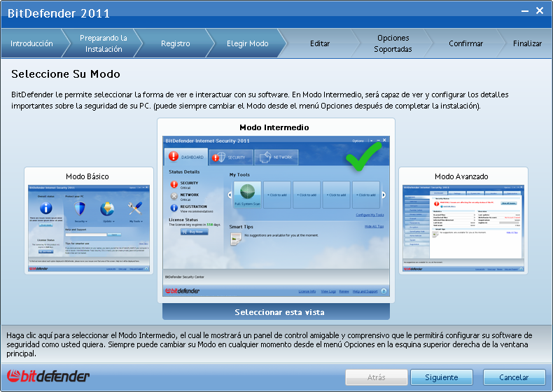The width and height of the screenshot is (553, 392).
Task: Click the Help and Support link in preview
Action: point(365,291)
